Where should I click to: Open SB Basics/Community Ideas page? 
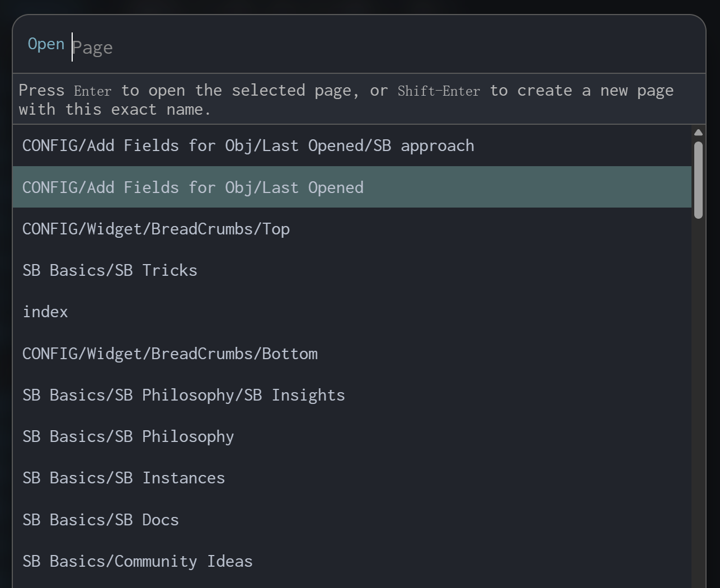(x=138, y=562)
